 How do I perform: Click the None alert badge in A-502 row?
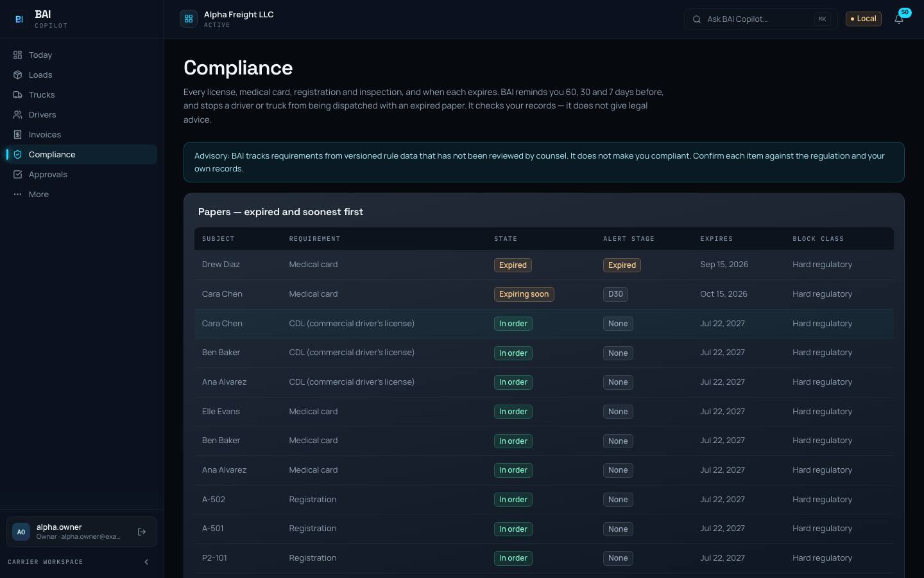(618, 500)
